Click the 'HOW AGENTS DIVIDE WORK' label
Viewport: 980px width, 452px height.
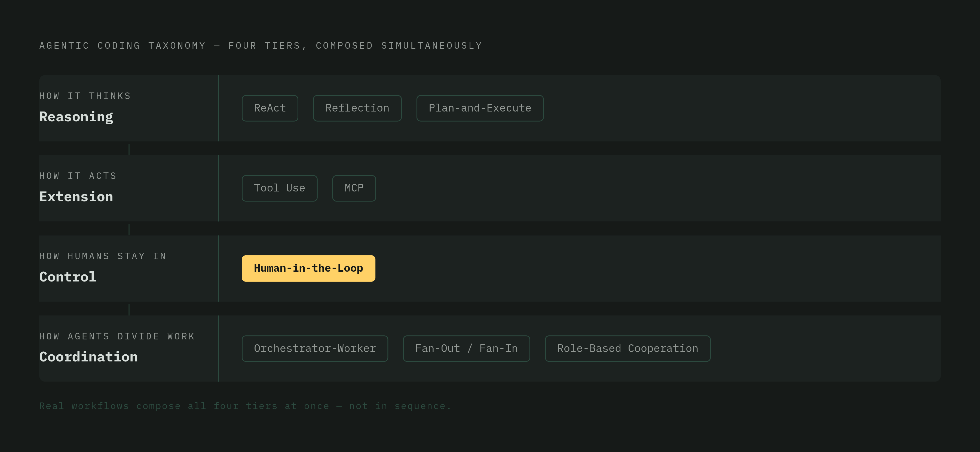pos(117,336)
